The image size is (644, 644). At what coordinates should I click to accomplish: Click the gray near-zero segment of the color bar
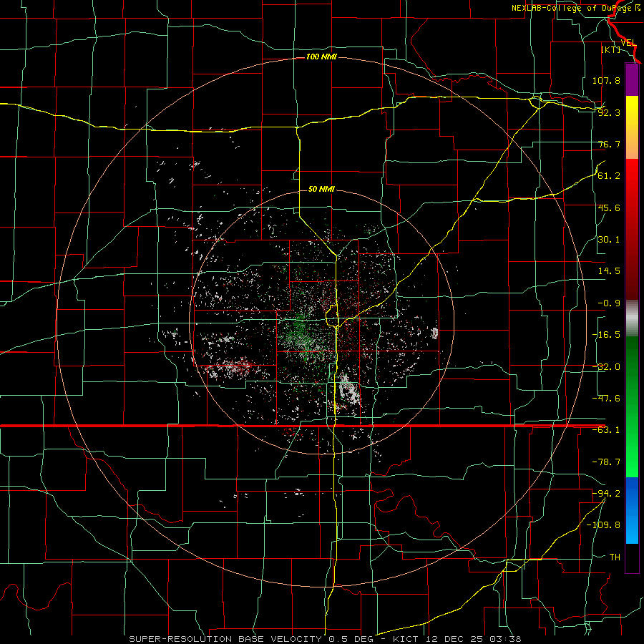point(632,318)
